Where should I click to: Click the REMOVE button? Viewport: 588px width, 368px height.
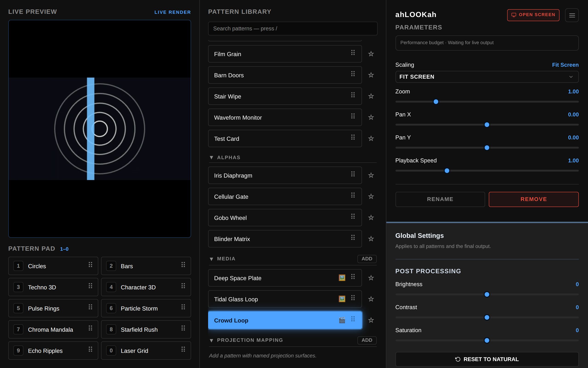[x=534, y=199]
